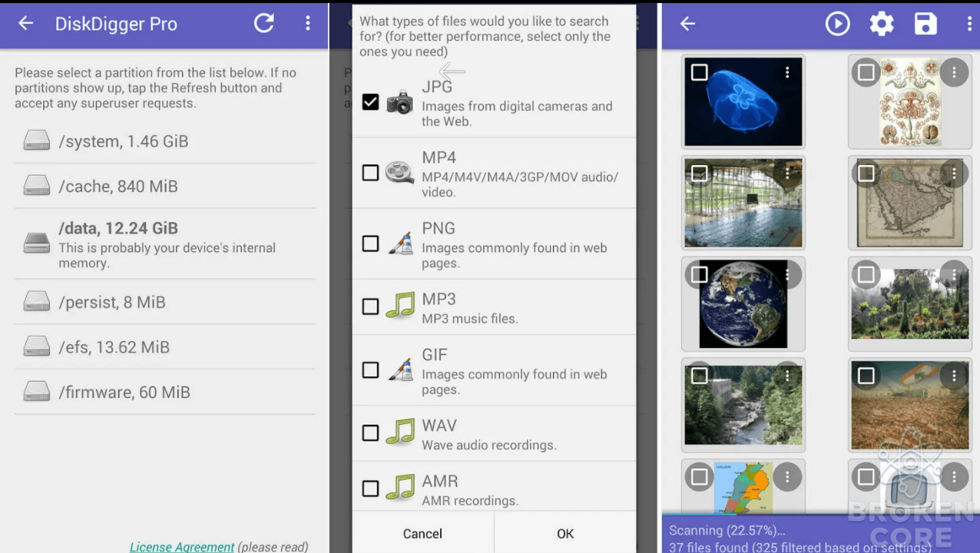Viewport: 980px width, 553px height.
Task: Open the overflow menu beside the Refresh icon
Action: coord(307,23)
